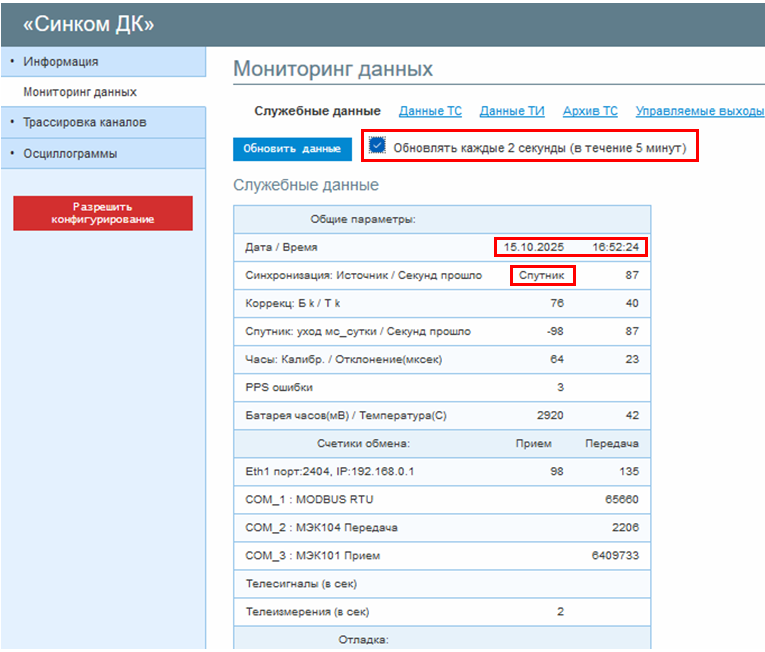This screenshot has height=652, width=765.
Task: Click the «Синком ДК» header title
Action: pyautogui.click(x=88, y=24)
